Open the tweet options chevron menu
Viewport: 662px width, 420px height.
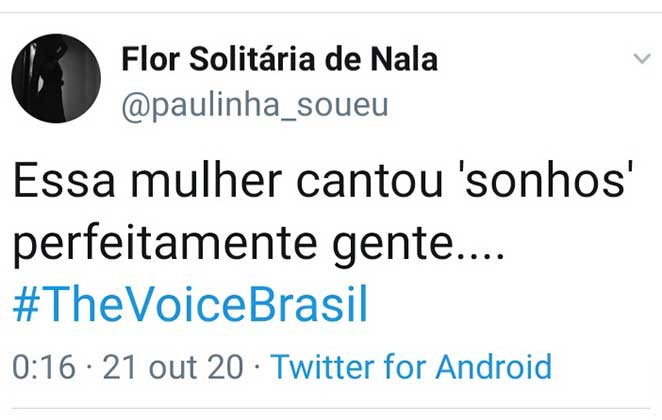tap(642, 59)
